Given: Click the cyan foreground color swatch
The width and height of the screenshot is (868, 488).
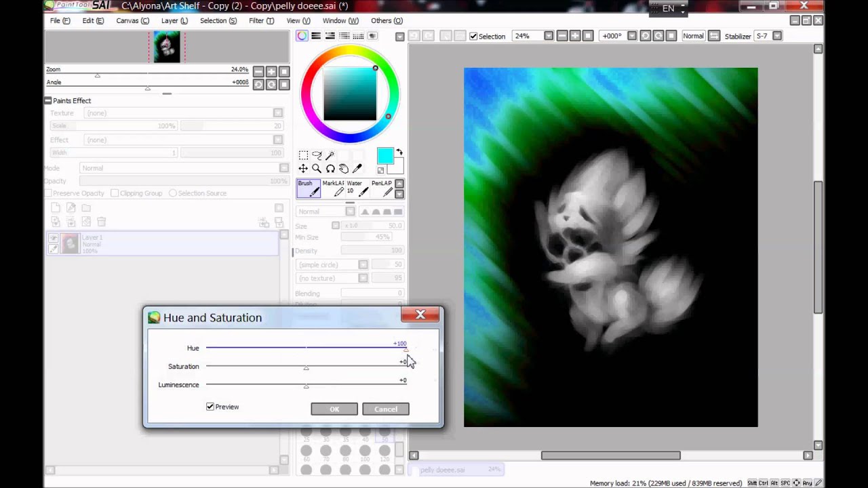Looking at the screenshot, I should coord(385,157).
